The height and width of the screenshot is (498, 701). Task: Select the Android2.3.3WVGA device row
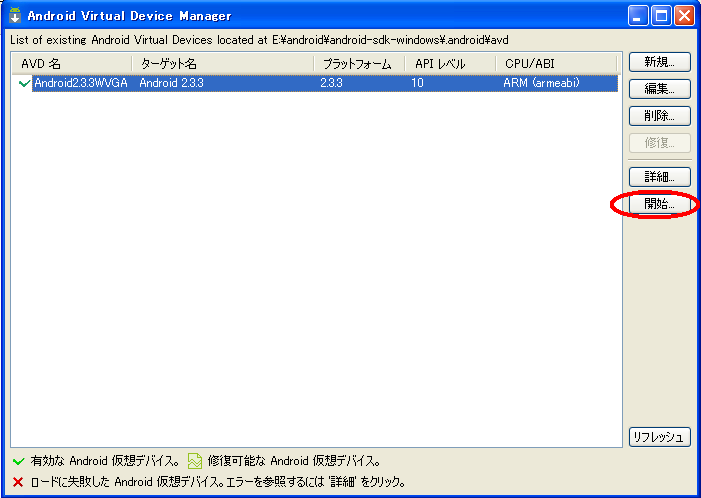(x=81, y=84)
